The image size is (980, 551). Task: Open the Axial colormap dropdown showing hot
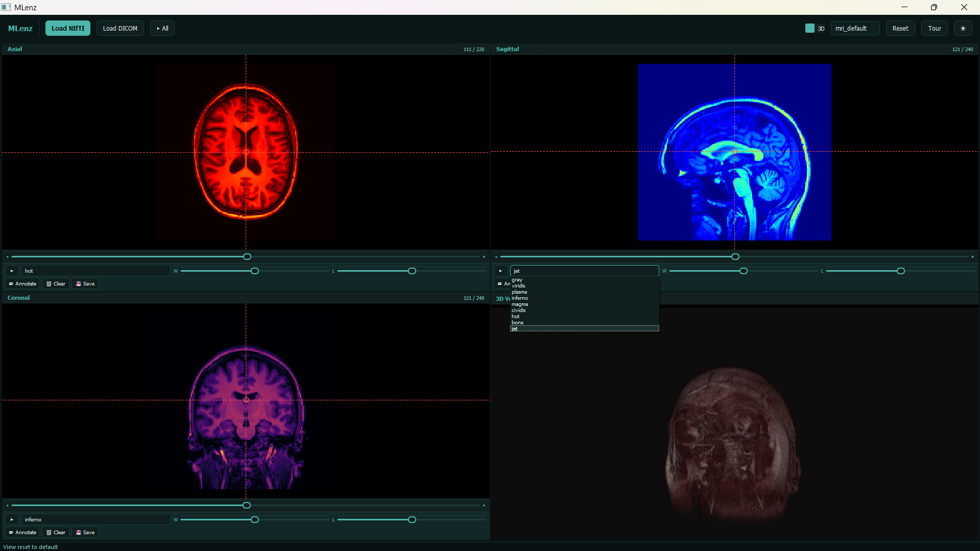pos(95,271)
